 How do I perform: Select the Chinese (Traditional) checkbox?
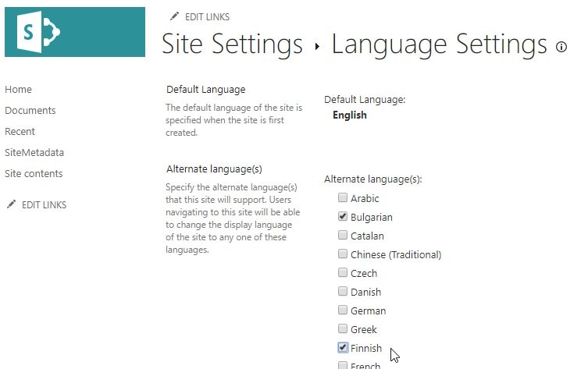pos(343,254)
